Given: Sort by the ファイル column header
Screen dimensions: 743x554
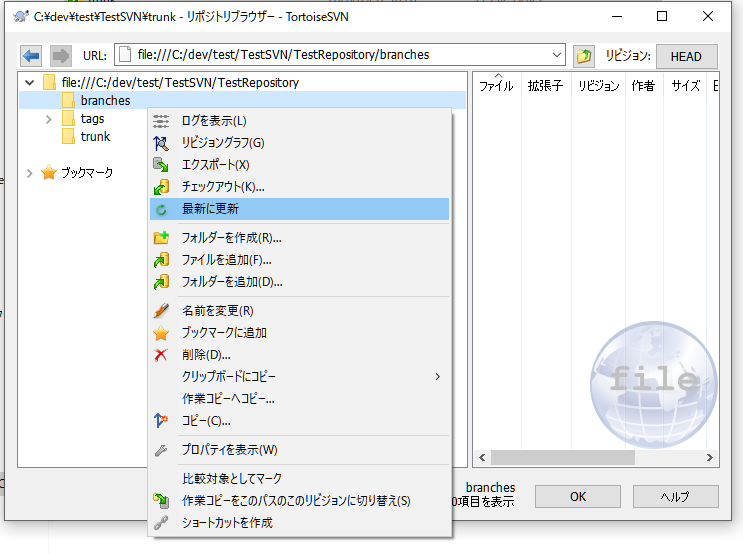Looking at the screenshot, I should [497, 85].
